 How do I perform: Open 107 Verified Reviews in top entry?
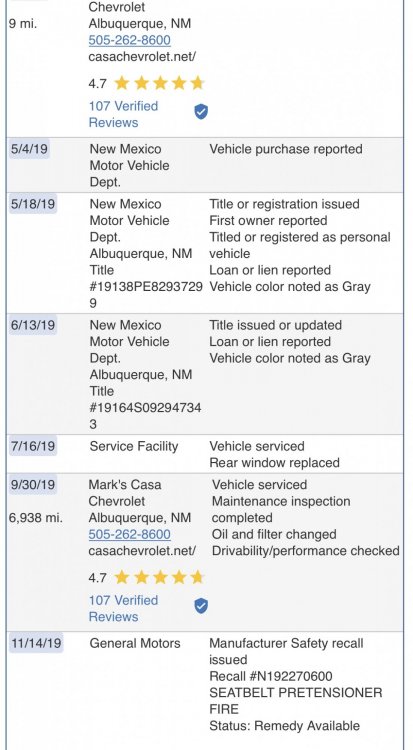(x=123, y=114)
